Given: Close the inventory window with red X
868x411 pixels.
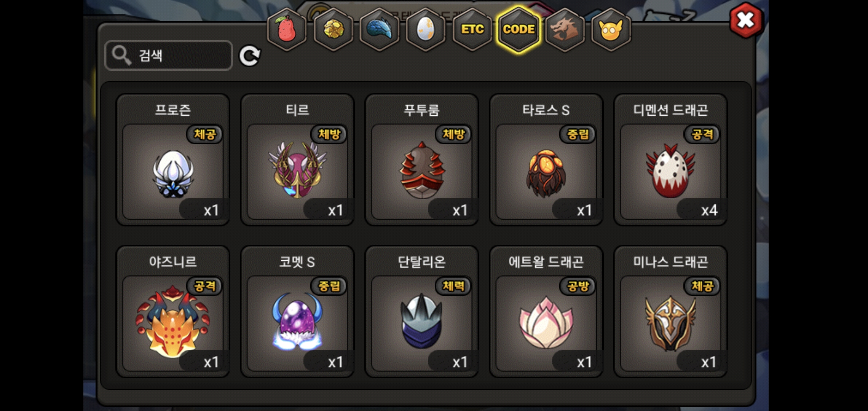Looking at the screenshot, I should coord(746,20).
